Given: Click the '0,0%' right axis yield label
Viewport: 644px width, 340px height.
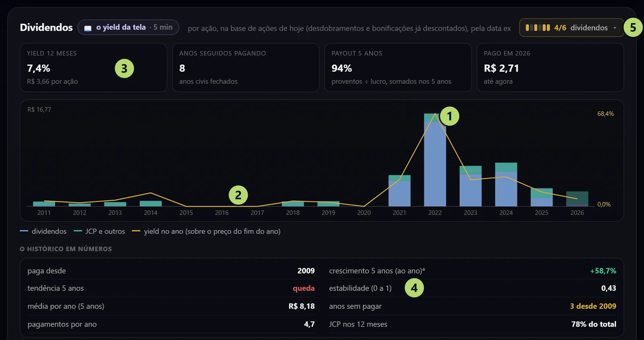Looking at the screenshot, I should point(604,205).
